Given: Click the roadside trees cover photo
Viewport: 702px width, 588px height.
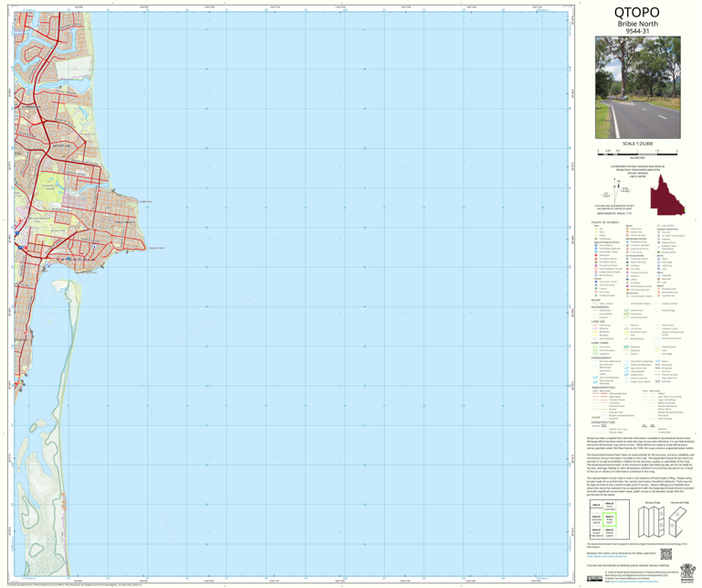Looking at the screenshot, I should point(637,87).
